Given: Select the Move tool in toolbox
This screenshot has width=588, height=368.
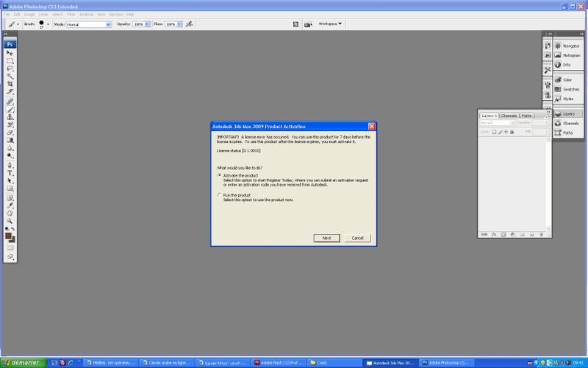Looking at the screenshot, I should pyautogui.click(x=10, y=53).
